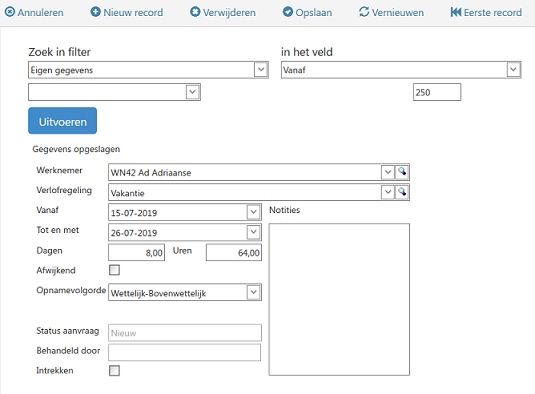
Task: Save the record with Opslaan
Action: tap(314, 13)
